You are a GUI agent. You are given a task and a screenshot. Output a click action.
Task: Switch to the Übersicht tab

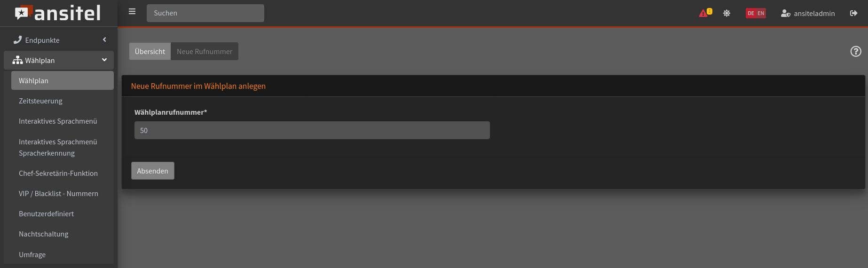coord(150,51)
